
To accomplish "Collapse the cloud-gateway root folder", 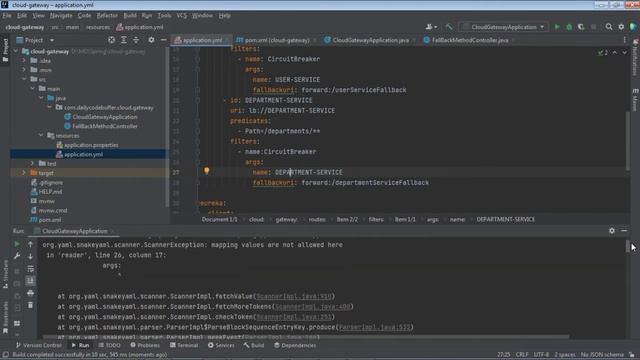I will 16,51.
